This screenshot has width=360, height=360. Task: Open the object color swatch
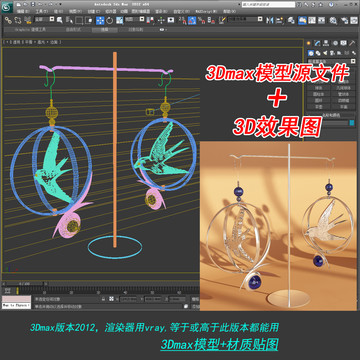[352, 123]
